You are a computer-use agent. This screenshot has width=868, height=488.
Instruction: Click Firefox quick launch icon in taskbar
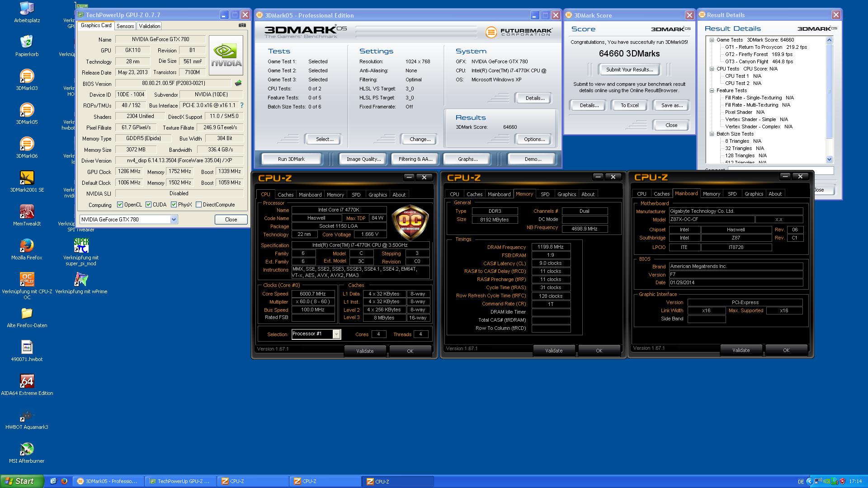[64, 481]
